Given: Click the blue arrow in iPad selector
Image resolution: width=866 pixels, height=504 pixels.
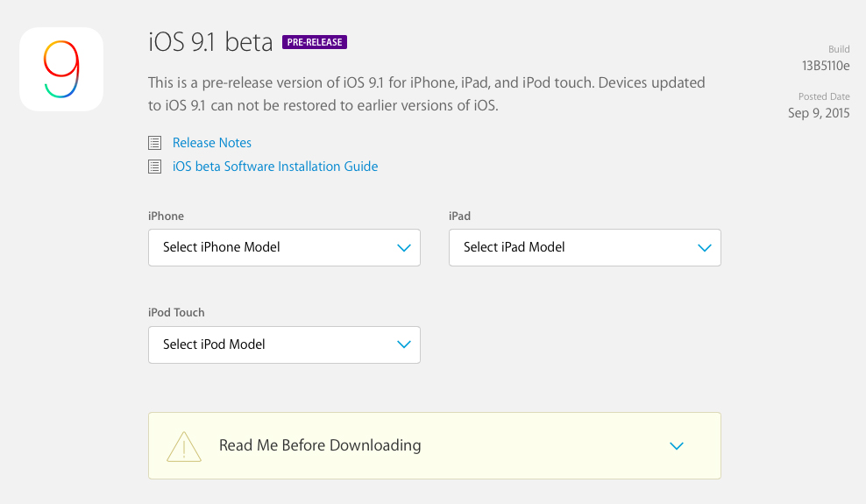Looking at the screenshot, I should tap(705, 248).
